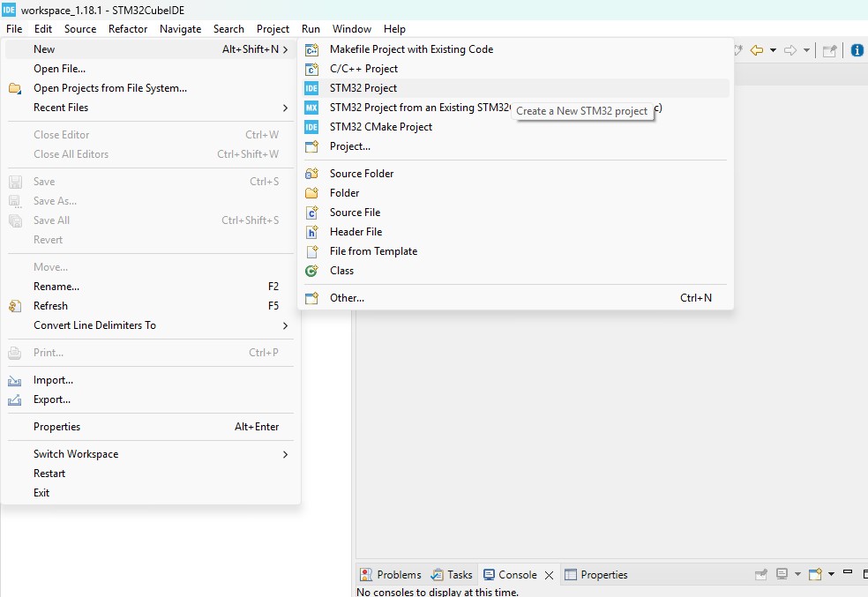The height and width of the screenshot is (597, 868).
Task: Open the Help menu
Action: click(394, 29)
